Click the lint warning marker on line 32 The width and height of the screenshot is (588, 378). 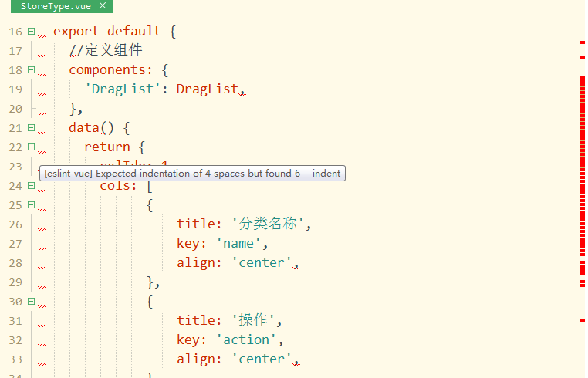[x=42, y=345]
